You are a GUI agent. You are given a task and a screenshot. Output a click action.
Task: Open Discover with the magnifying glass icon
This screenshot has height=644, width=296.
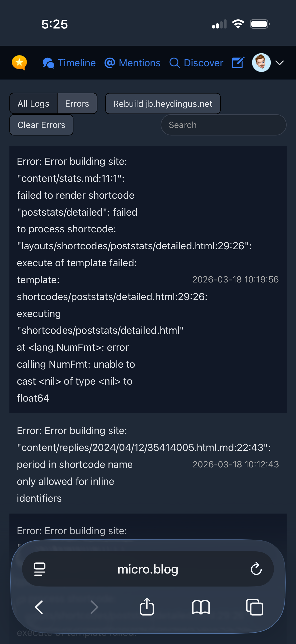175,63
